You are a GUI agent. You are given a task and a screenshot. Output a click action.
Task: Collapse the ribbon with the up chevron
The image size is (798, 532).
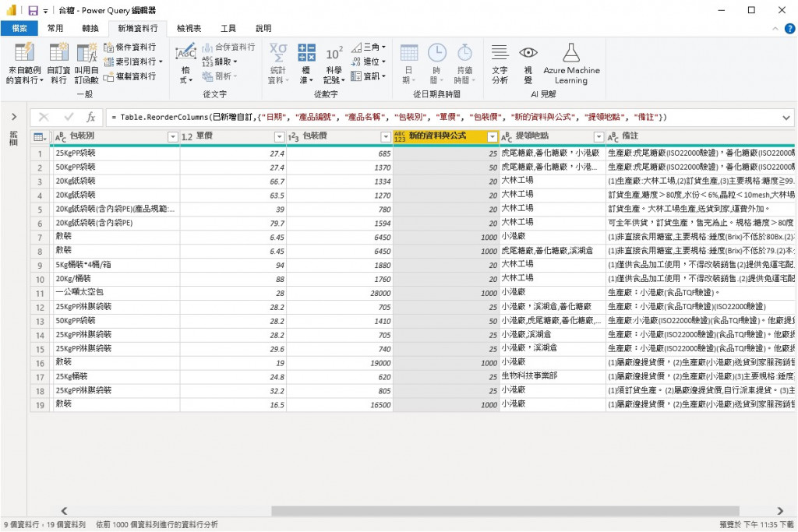point(775,29)
